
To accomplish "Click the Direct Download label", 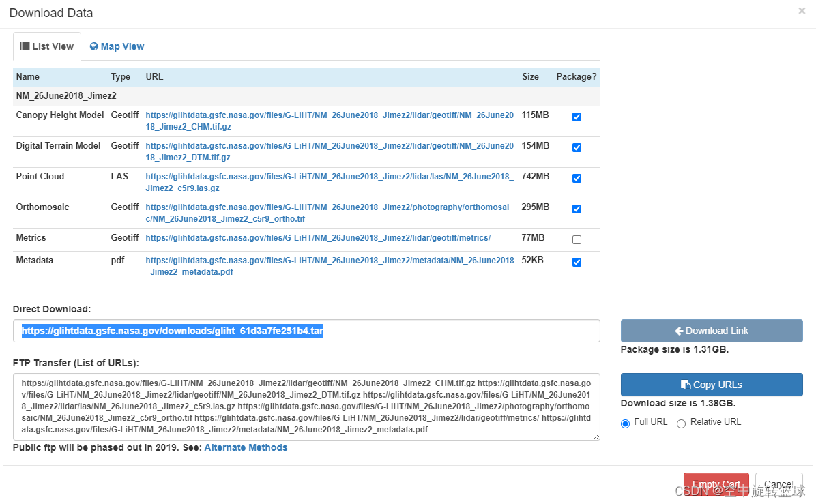I will (52, 310).
